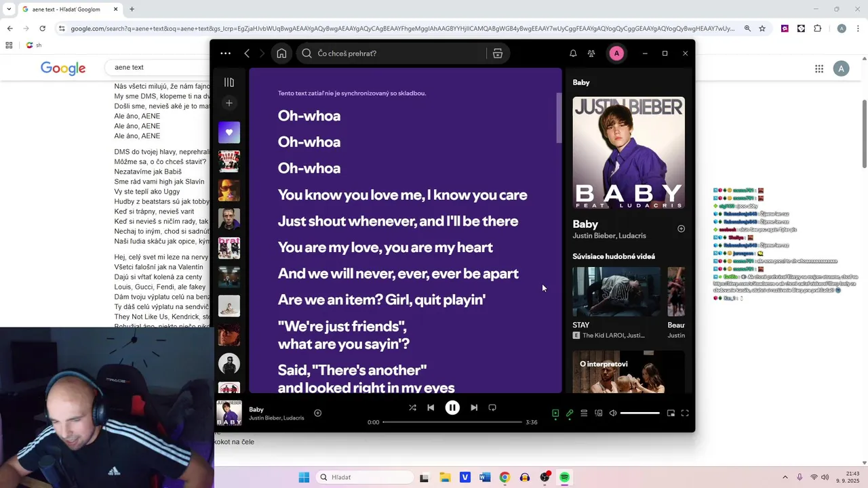Image resolution: width=868 pixels, height=488 pixels.
Task: Add Baby to Liked Songs in right panel
Action: 682,228
